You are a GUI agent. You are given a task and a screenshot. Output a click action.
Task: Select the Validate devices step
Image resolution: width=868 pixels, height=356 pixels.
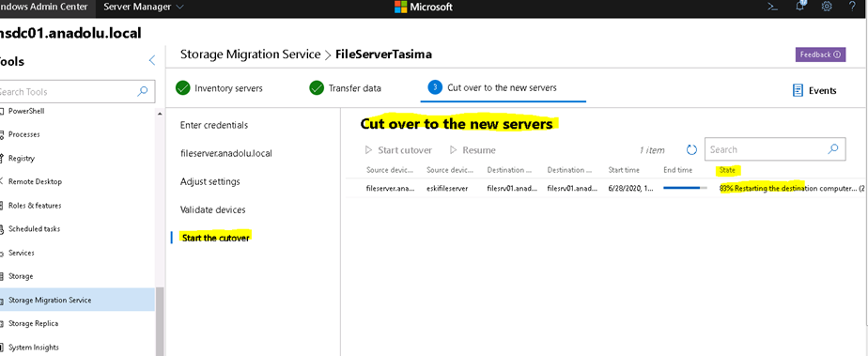(213, 209)
